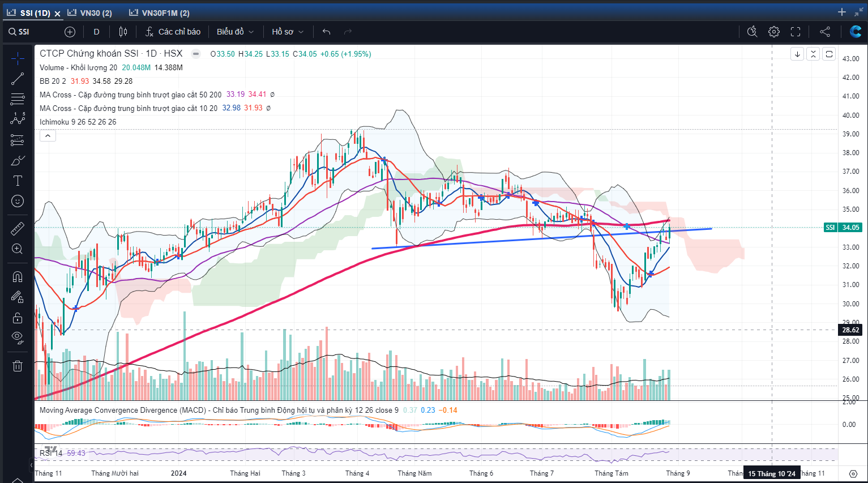Screen dimensions: 868x483
Task: Open the Các chỉ báo indicators menu
Action: tap(173, 32)
